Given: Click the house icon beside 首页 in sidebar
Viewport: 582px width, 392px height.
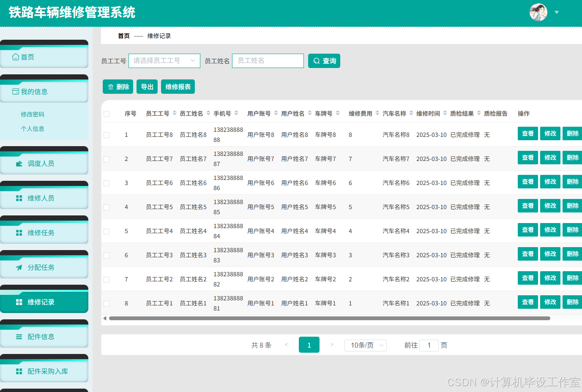Looking at the screenshot, I should (x=16, y=57).
